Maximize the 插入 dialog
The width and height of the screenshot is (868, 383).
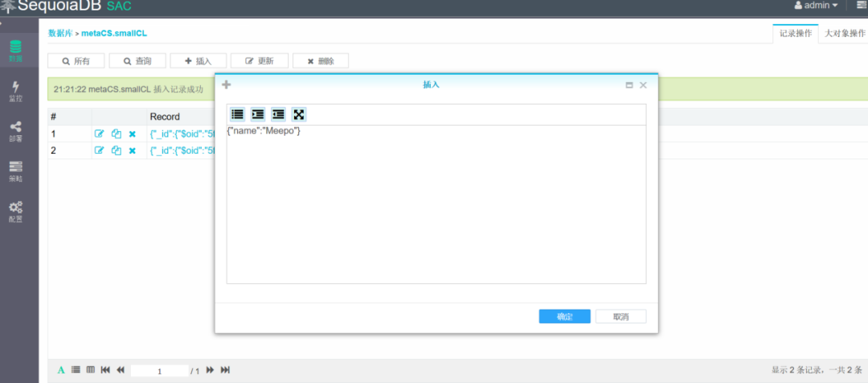click(628, 85)
